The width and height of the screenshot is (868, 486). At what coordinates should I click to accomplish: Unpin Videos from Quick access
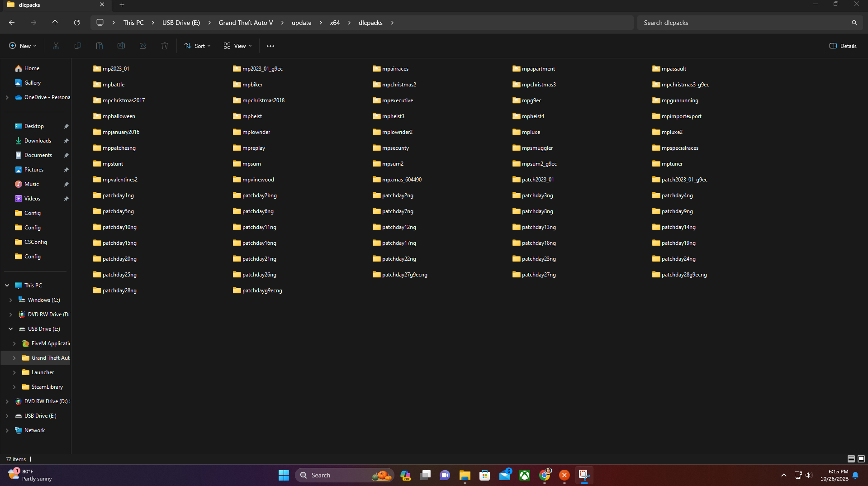click(x=66, y=199)
